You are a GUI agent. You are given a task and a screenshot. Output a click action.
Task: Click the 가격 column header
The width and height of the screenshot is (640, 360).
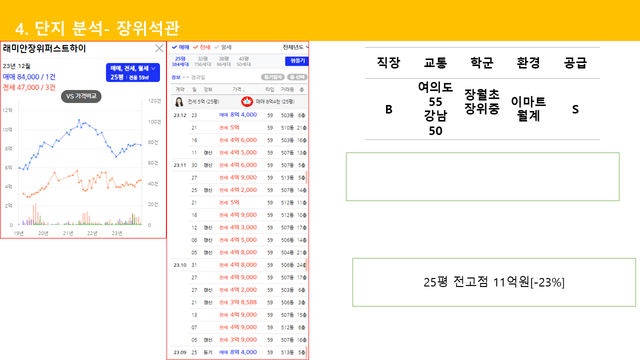(238, 89)
